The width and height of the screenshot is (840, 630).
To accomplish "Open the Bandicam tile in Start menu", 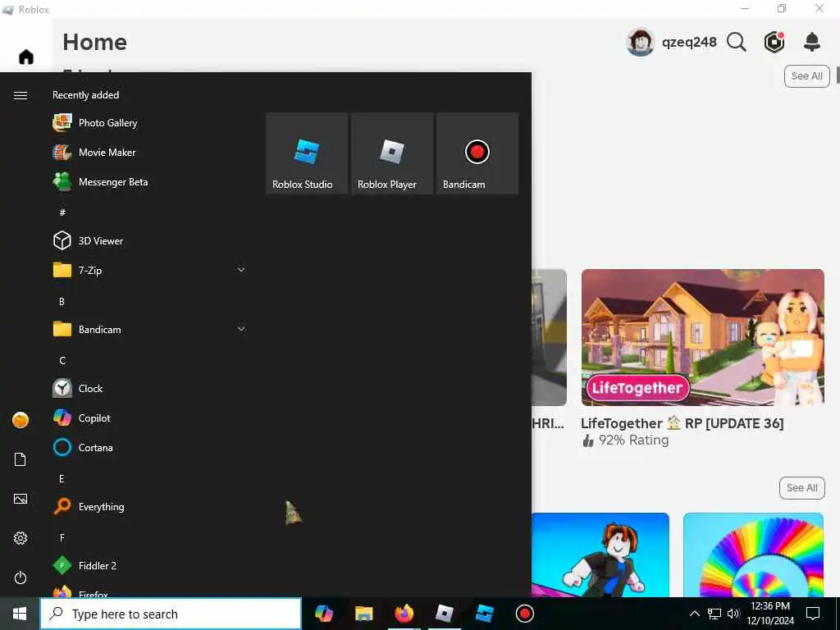I will (x=477, y=153).
